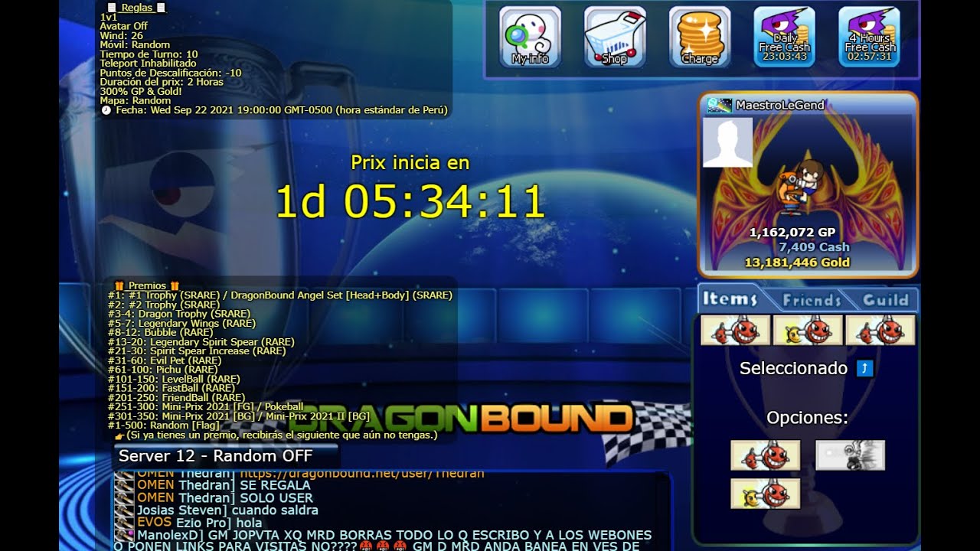Screen dimensions: 980x551
Task: Click the 13,181,446 Gold balance
Action: pos(797,262)
